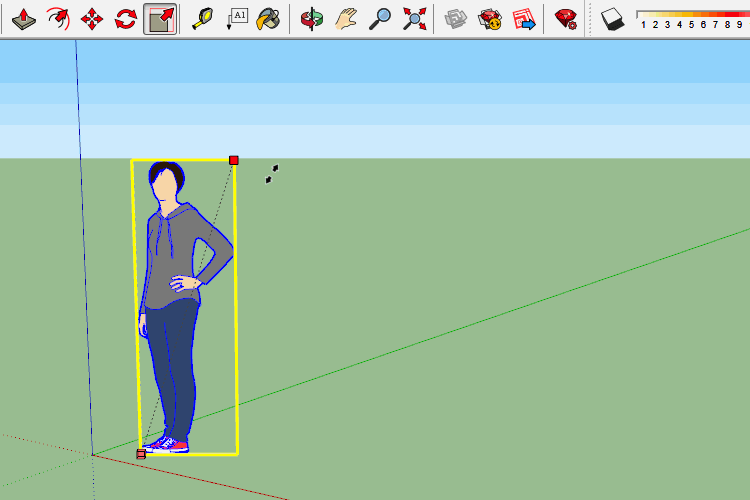The image size is (750, 500).
Task: Click the Send to LayOut icon
Action: [x=523, y=18]
